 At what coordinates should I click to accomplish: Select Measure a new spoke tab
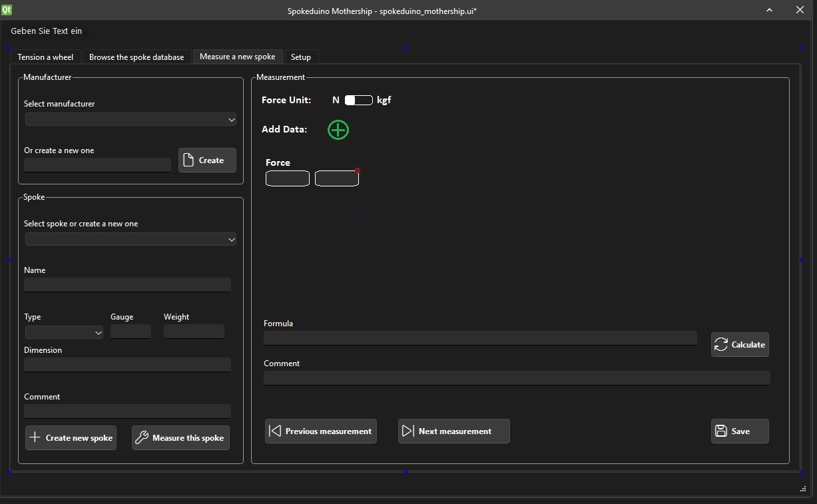coord(238,57)
